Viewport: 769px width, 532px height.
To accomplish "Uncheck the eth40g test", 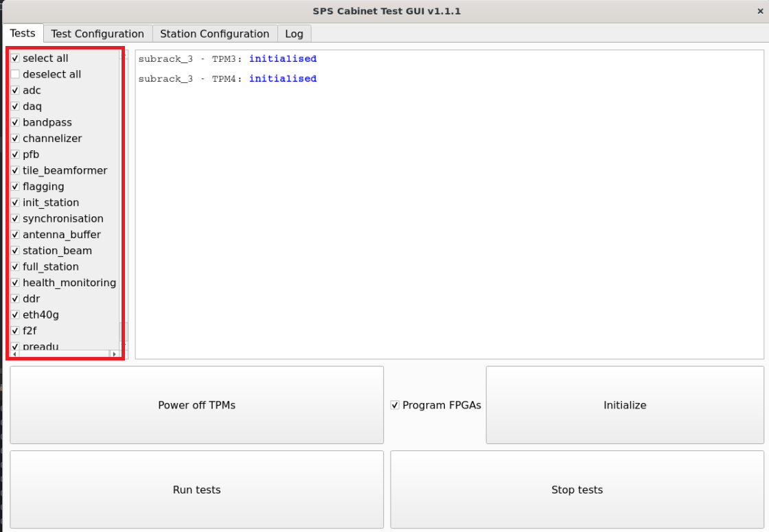I will pos(15,314).
